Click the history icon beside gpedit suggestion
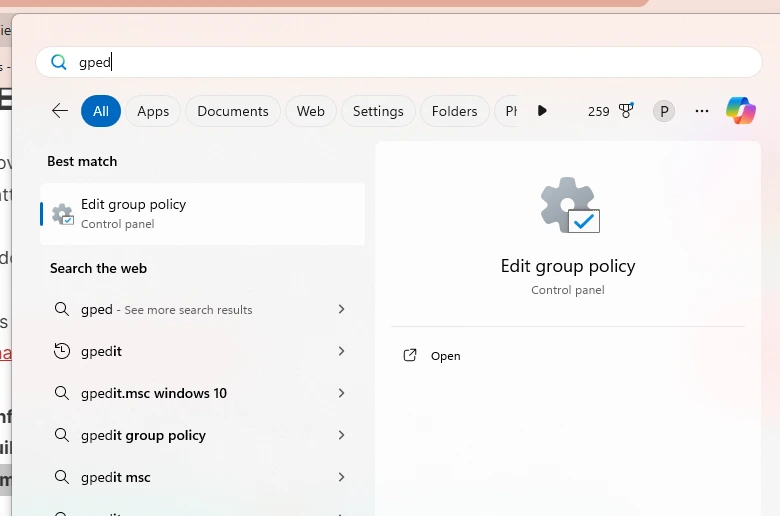780x516 pixels. [x=62, y=351]
